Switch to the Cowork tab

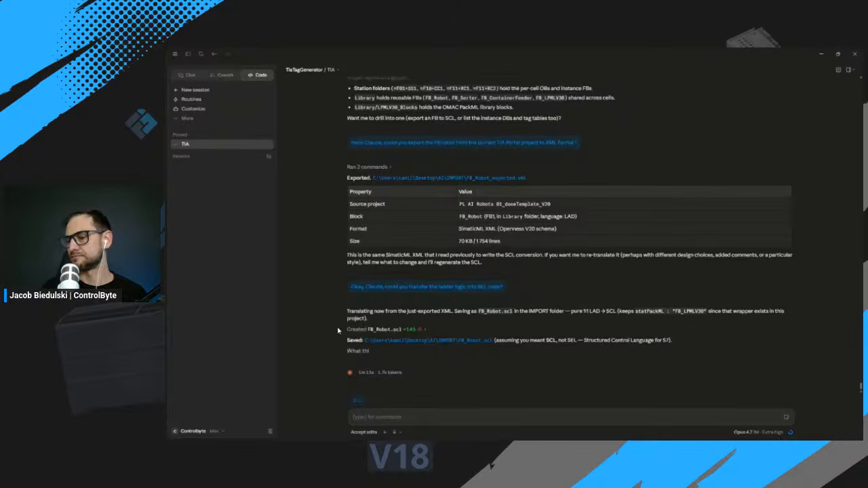[x=222, y=75]
